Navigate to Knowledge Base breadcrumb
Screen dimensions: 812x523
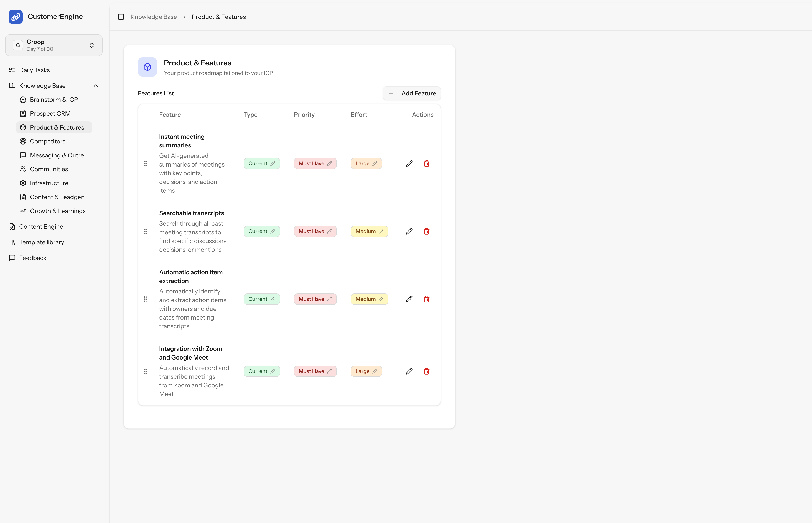click(153, 17)
